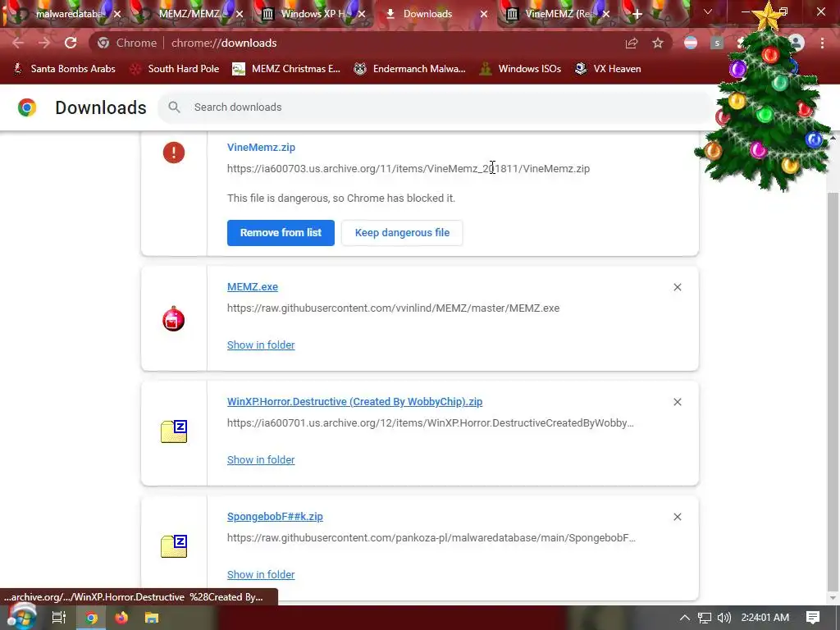The height and width of the screenshot is (630, 840).
Task: Open the striped flag extension icon
Action: (x=691, y=43)
